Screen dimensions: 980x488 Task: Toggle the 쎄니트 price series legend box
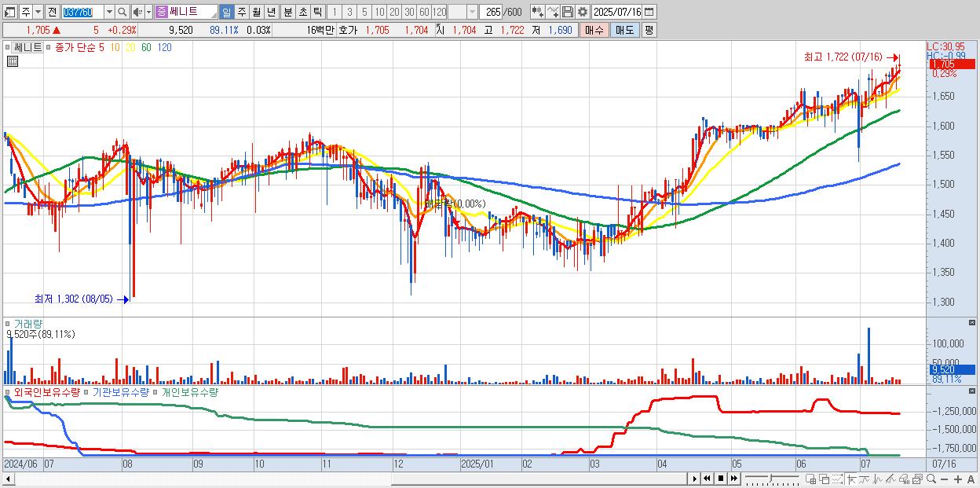click(x=8, y=47)
